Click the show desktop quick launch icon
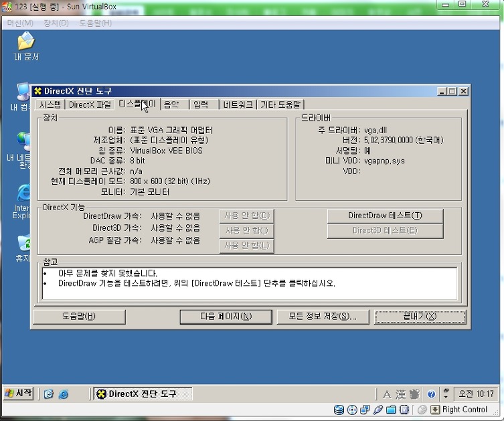Screen dimensions: 504x421 49,394
